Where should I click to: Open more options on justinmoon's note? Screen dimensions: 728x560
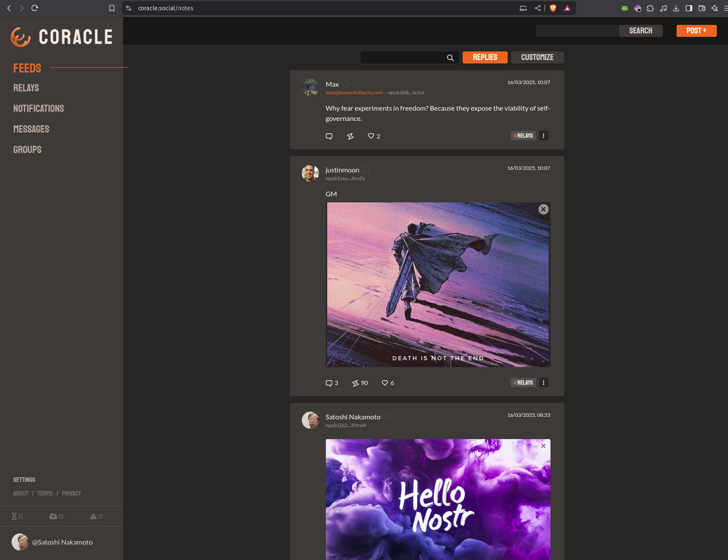point(544,382)
